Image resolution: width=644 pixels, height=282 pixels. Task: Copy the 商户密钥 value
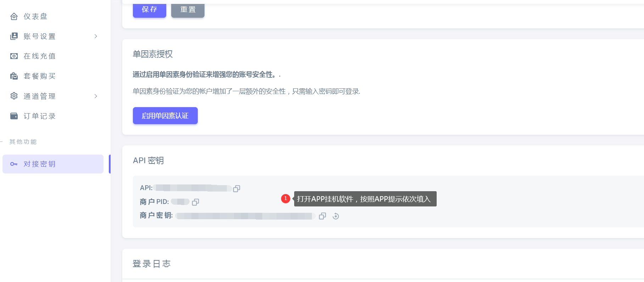point(322,216)
